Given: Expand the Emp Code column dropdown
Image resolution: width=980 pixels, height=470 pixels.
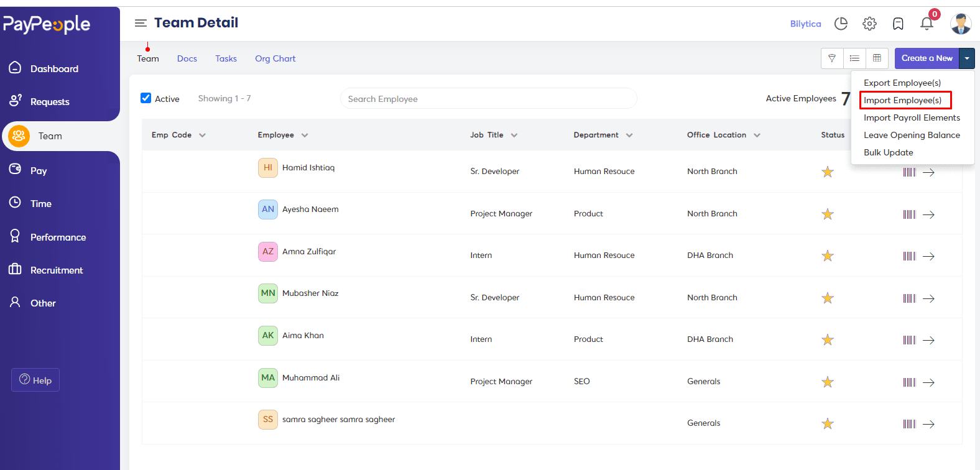Looking at the screenshot, I should (x=202, y=136).
